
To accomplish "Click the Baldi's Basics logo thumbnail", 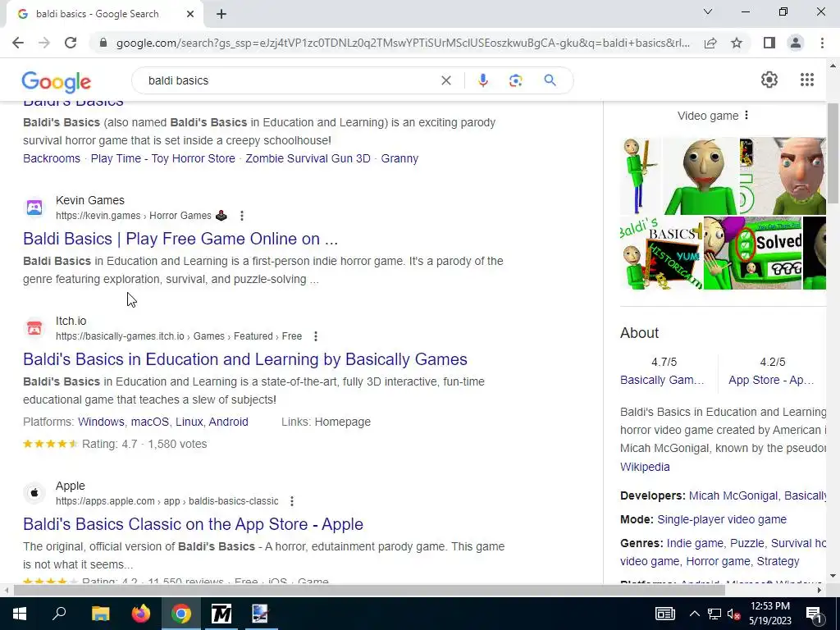I will [661, 253].
